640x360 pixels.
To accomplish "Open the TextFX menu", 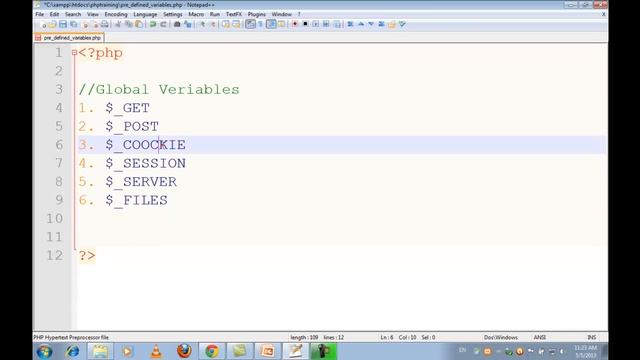I will click(x=234, y=14).
